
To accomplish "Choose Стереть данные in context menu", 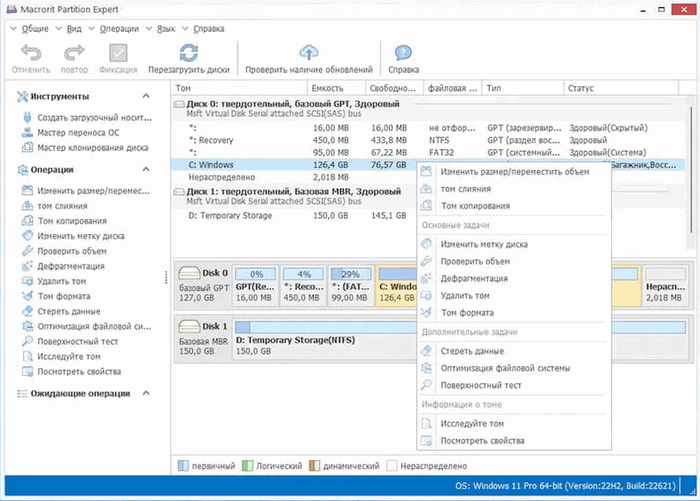I will [514, 351].
